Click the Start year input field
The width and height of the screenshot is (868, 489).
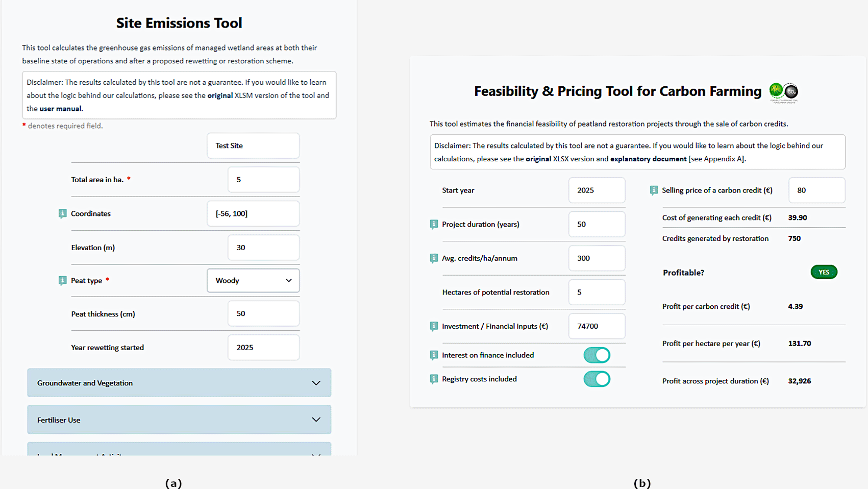click(597, 190)
